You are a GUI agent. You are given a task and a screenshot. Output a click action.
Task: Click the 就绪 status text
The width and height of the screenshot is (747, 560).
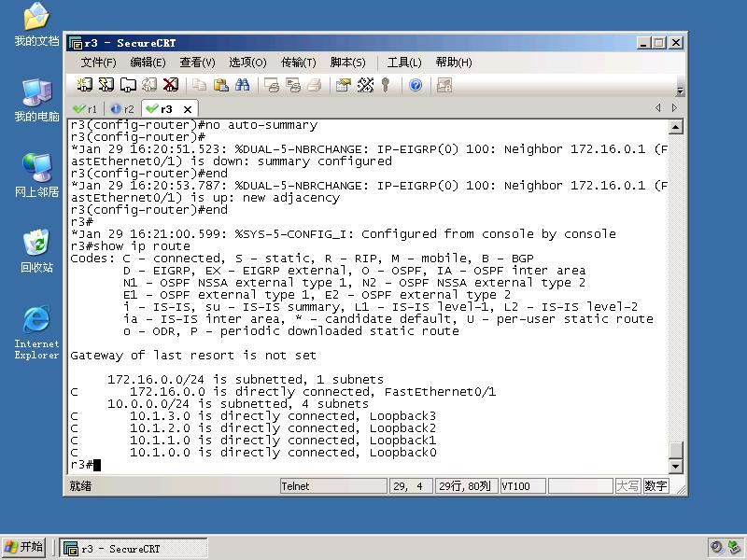pos(80,486)
